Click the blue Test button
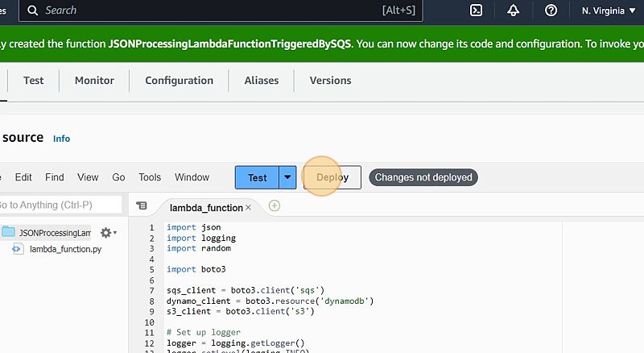Screen dimensions: 644x353 tap(257, 177)
